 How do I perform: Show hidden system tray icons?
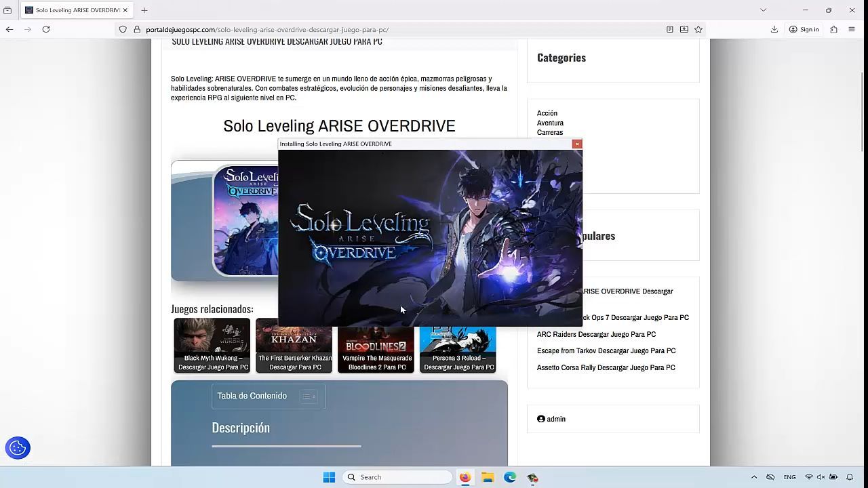point(753,477)
